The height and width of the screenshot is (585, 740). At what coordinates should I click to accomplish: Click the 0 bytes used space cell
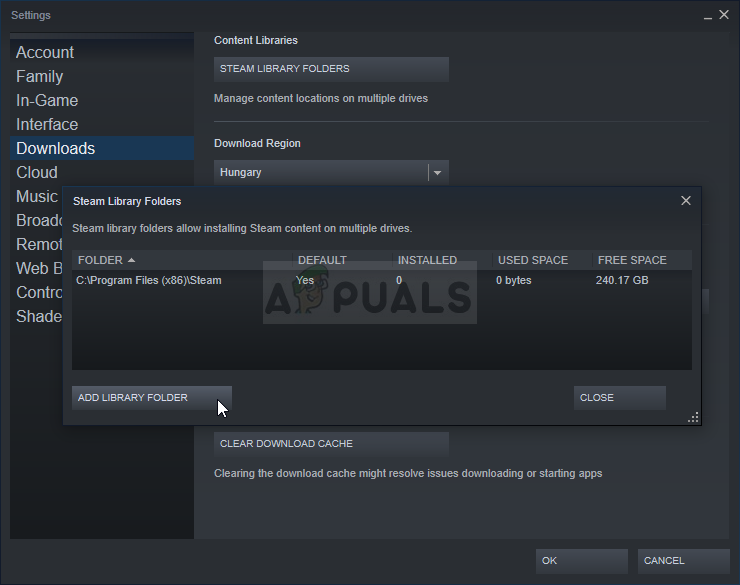coord(513,280)
